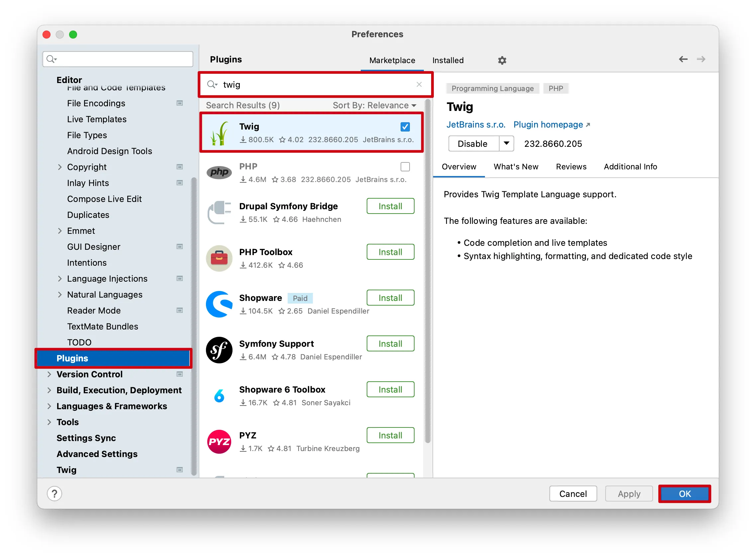Image resolution: width=756 pixels, height=558 pixels.
Task: Click the PHP Toolbox red toolbox icon
Action: (219, 258)
